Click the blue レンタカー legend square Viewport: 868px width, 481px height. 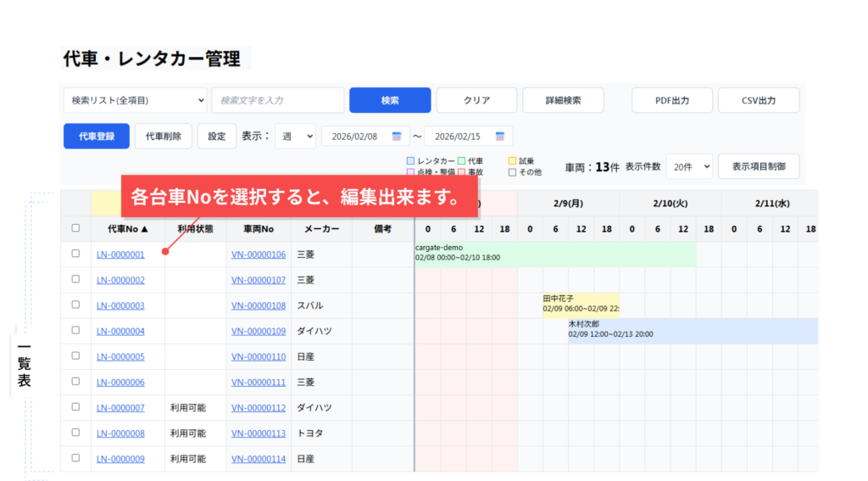411,160
